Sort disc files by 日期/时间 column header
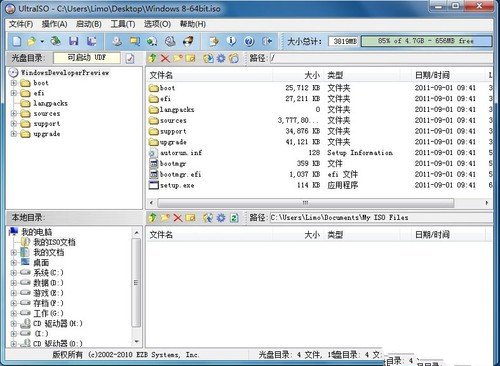 click(448, 75)
